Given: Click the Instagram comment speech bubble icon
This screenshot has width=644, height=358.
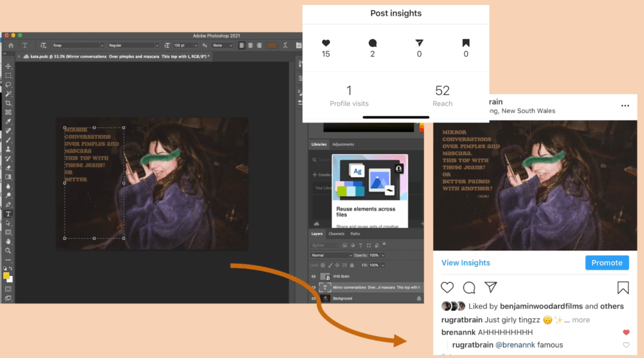Looking at the screenshot, I should [x=469, y=288].
